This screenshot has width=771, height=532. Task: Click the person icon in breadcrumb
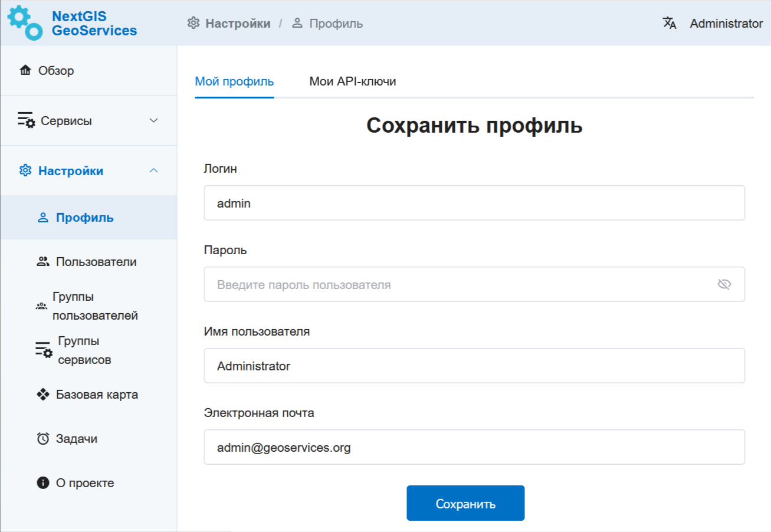click(297, 24)
